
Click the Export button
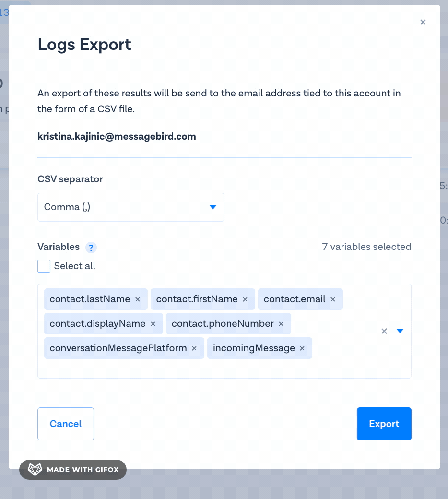point(384,424)
